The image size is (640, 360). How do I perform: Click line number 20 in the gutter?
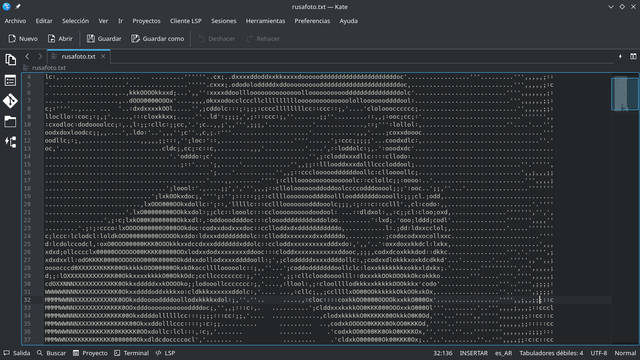click(x=27, y=204)
